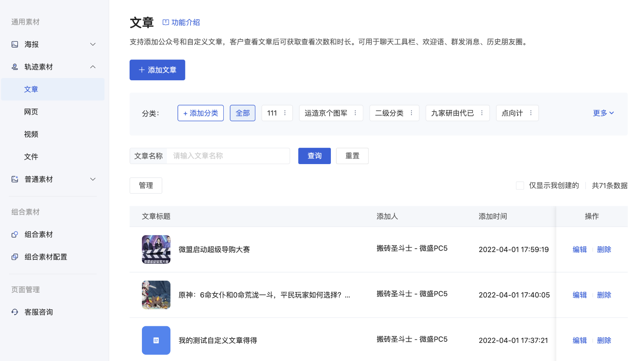Toggle the 仅显示我创建的 checkbox
The image size is (644, 361).
click(520, 186)
